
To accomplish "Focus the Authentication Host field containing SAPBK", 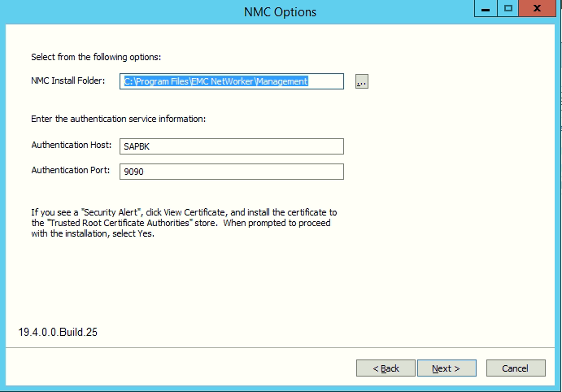I will coord(231,146).
